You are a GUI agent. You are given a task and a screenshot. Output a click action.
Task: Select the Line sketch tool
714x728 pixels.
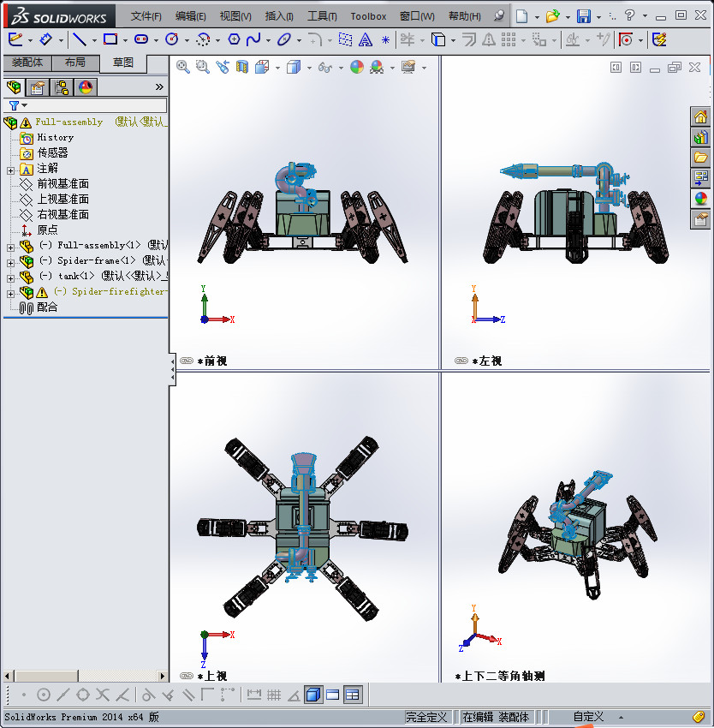(80, 39)
